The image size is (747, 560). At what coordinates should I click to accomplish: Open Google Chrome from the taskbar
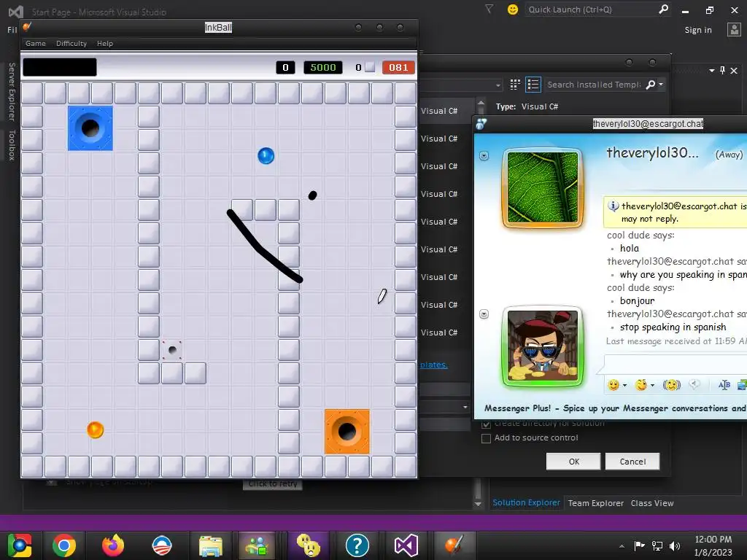(x=64, y=545)
